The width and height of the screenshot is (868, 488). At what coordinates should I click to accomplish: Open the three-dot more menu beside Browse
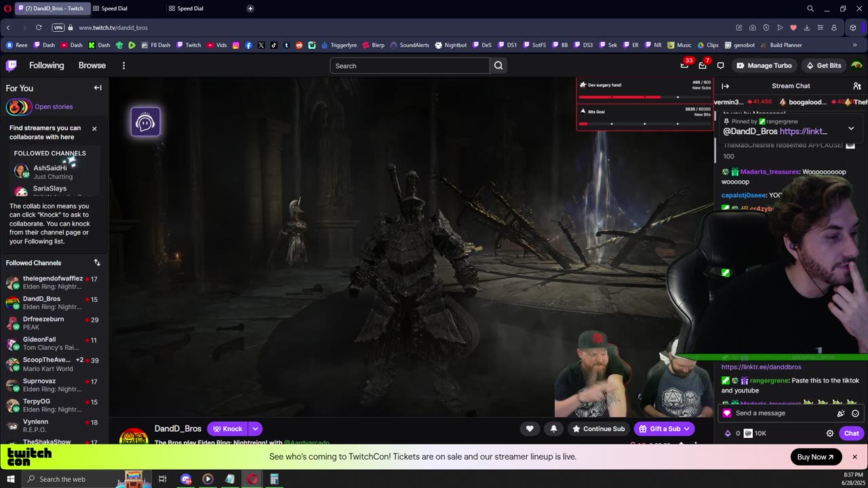(123, 66)
